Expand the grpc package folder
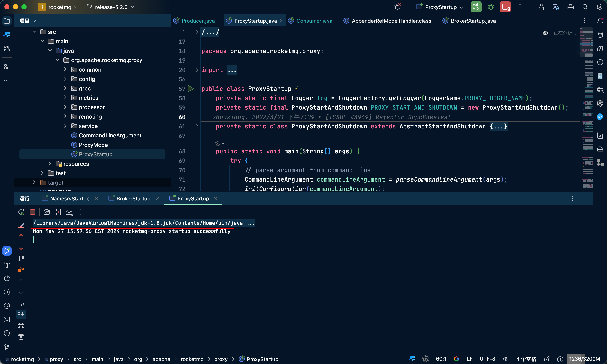The height and width of the screenshot is (364, 607). click(x=65, y=88)
